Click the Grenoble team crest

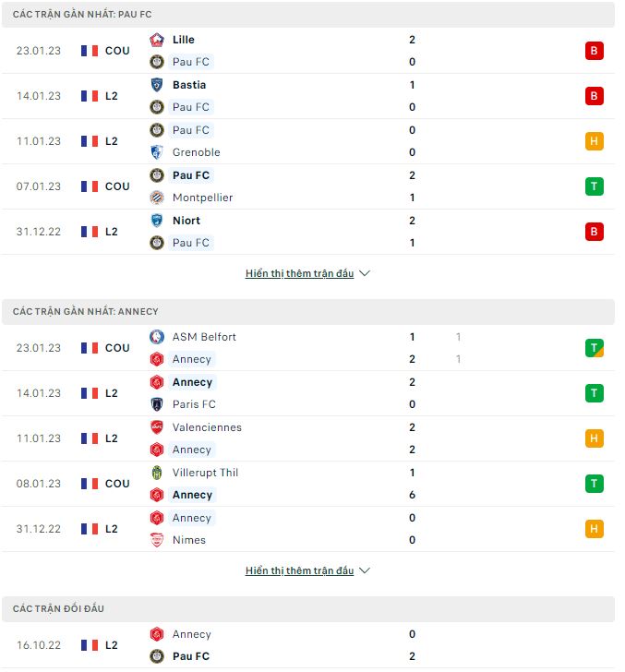(x=157, y=152)
